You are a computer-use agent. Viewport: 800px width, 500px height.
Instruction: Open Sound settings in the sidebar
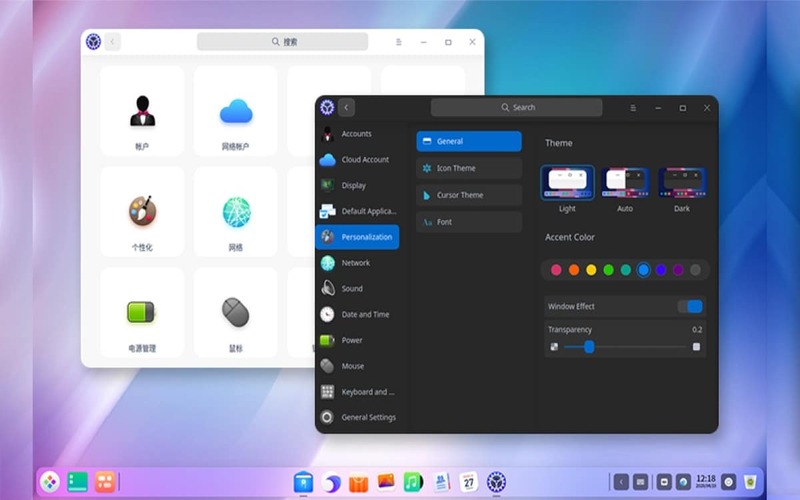(357, 288)
